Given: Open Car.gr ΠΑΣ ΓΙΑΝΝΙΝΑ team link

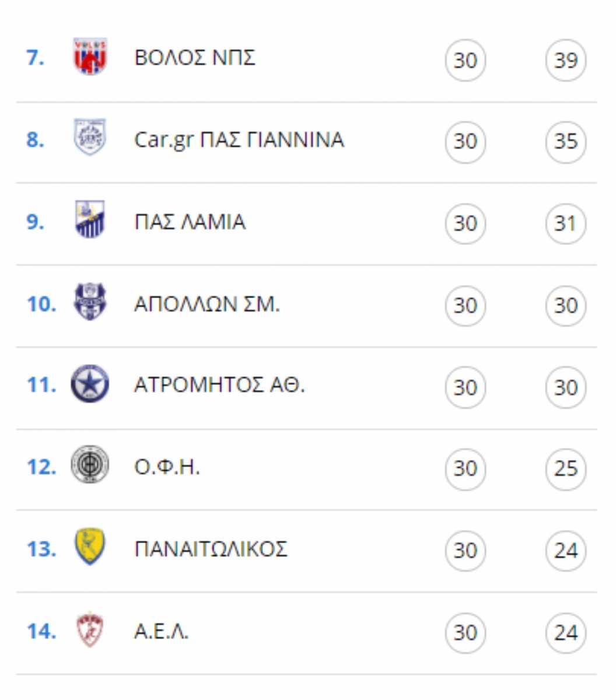Looking at the screenshot, I should 239,140.
